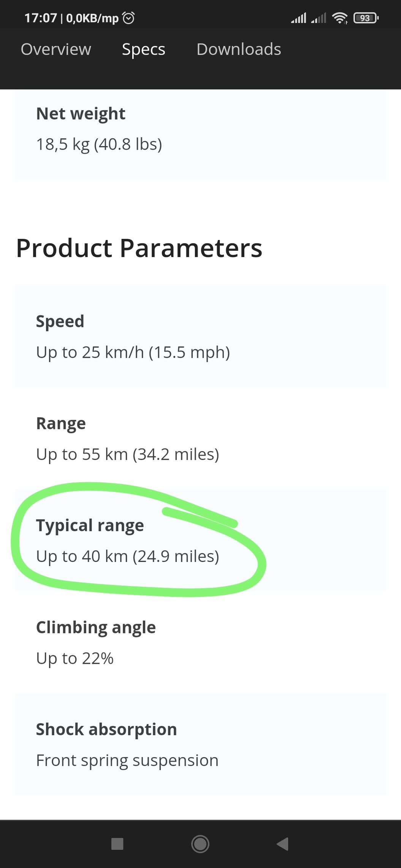This screenshot has width=401, height=868.
Task: Tap the battery 93 indicator icon
Action: (366, 18)
